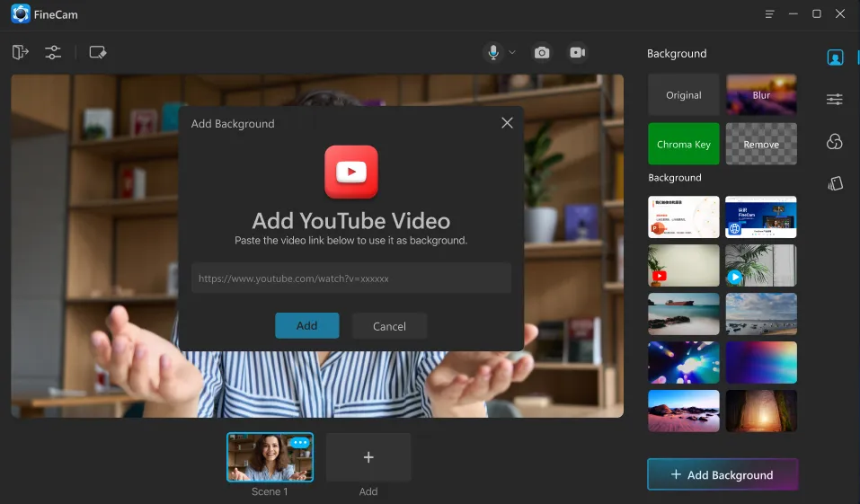Choose the blue bokeh lights background thumbnail
The image size is (860, 504).
(x=683, y=363)
